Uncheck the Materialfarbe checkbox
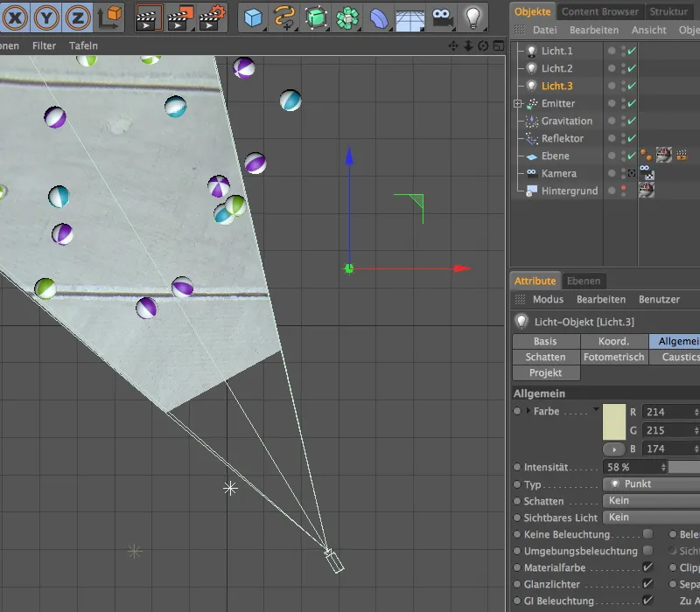The width and height of the screenshot is (700, 612). [x=648, y=567]
